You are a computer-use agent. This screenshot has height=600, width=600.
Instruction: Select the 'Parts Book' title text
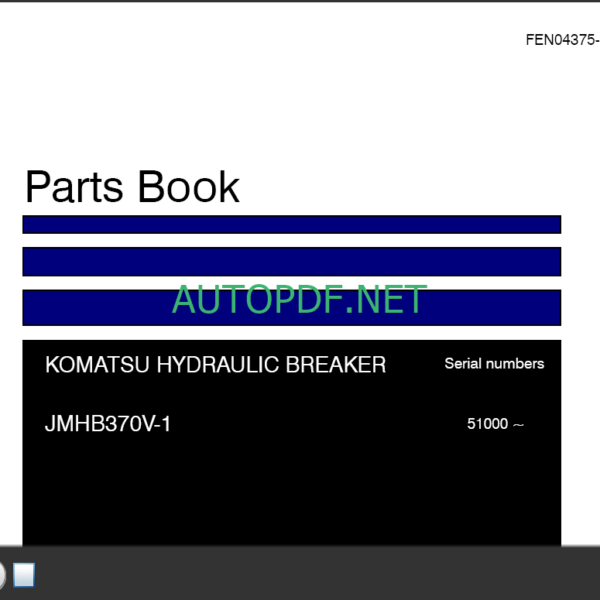[132, 188]
